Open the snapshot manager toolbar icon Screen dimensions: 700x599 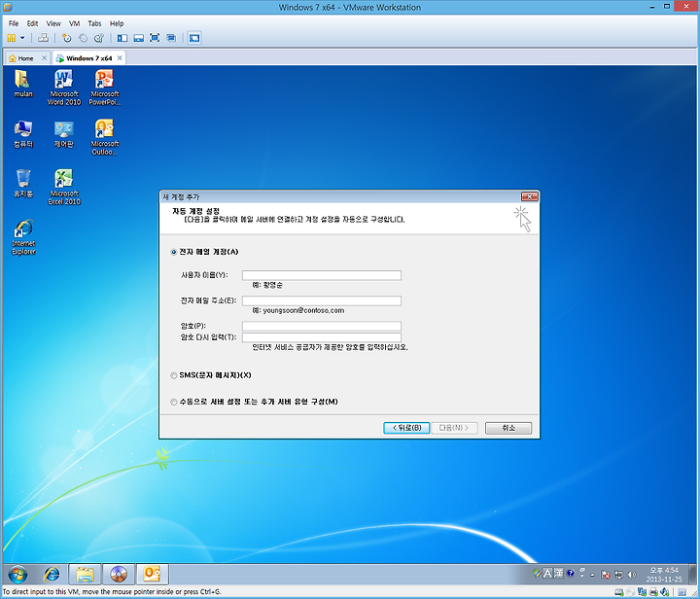tap(98, 38)
